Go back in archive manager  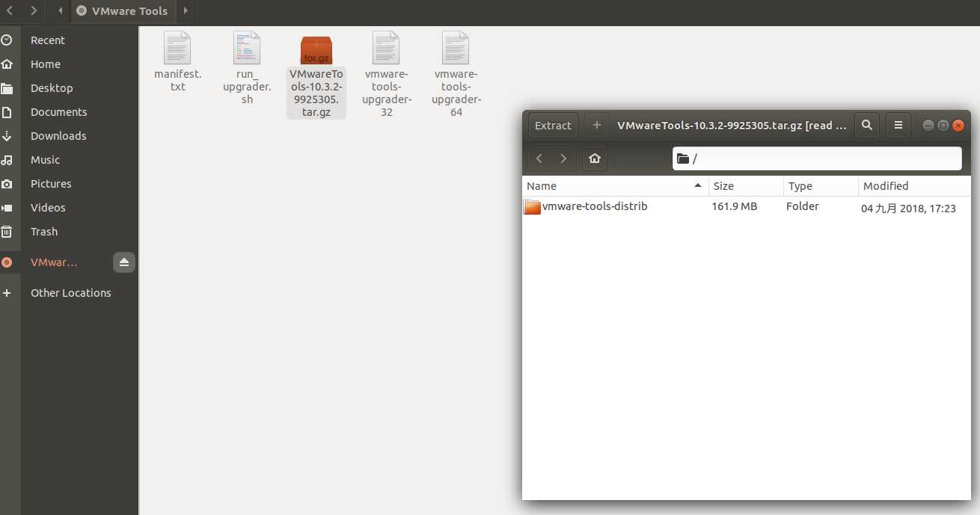click(540, 158)
